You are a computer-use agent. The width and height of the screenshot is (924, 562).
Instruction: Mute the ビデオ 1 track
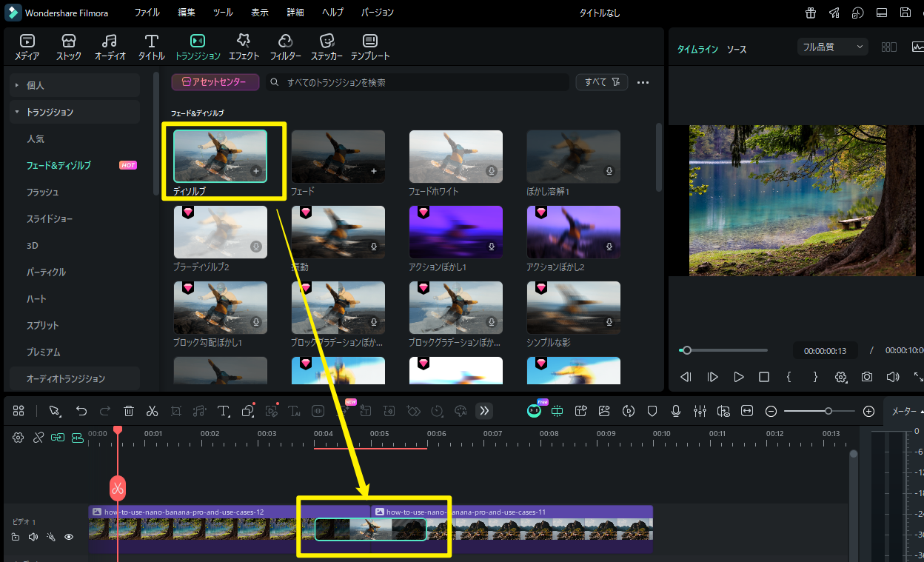click(33, 537)
